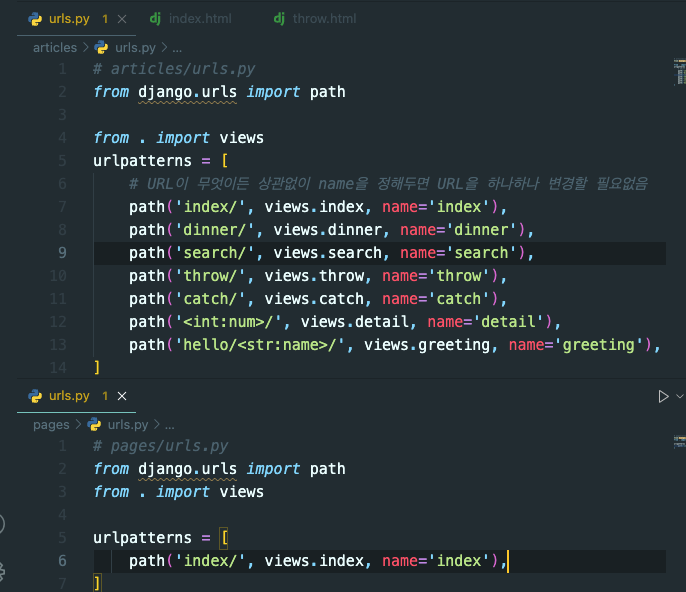Open the ellipsis in the pages breadcrumb

170,425
